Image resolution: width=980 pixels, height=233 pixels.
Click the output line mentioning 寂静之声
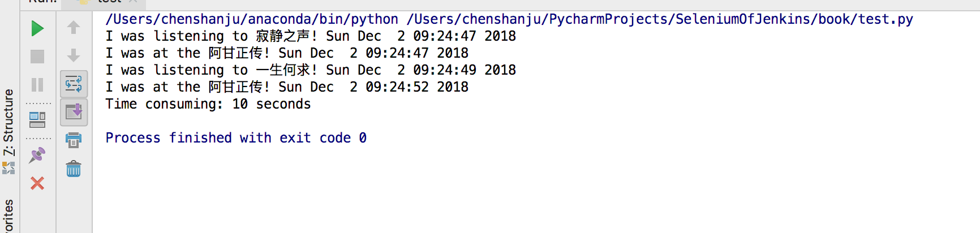click(x=311, y=36)
